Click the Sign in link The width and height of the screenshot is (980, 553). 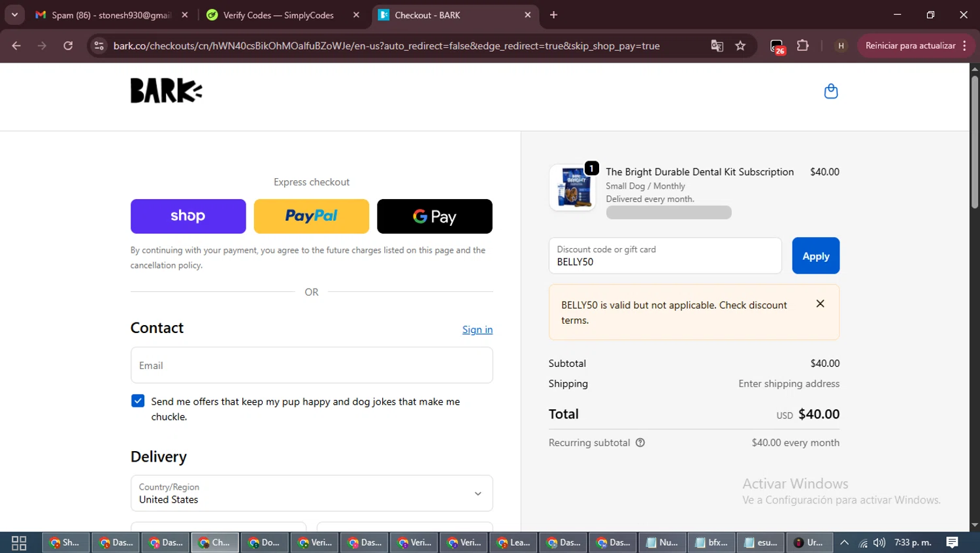point(478,330)
